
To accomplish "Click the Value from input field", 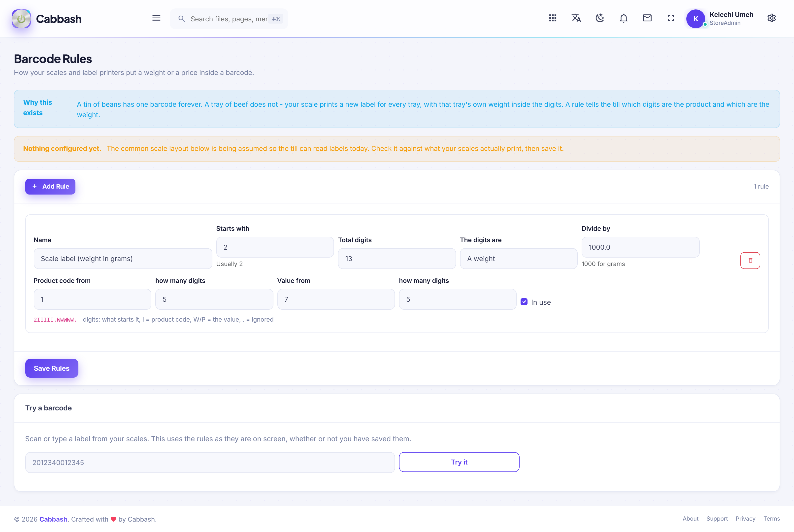I will [336, 299].
